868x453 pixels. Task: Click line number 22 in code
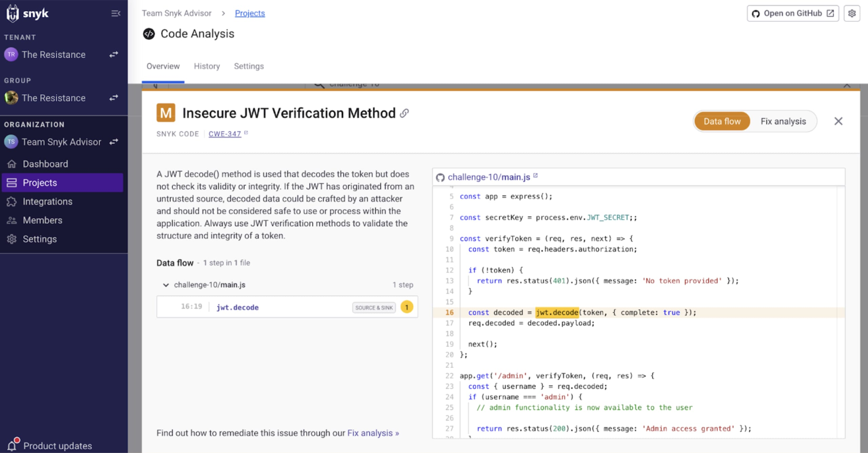pos(449,376)
